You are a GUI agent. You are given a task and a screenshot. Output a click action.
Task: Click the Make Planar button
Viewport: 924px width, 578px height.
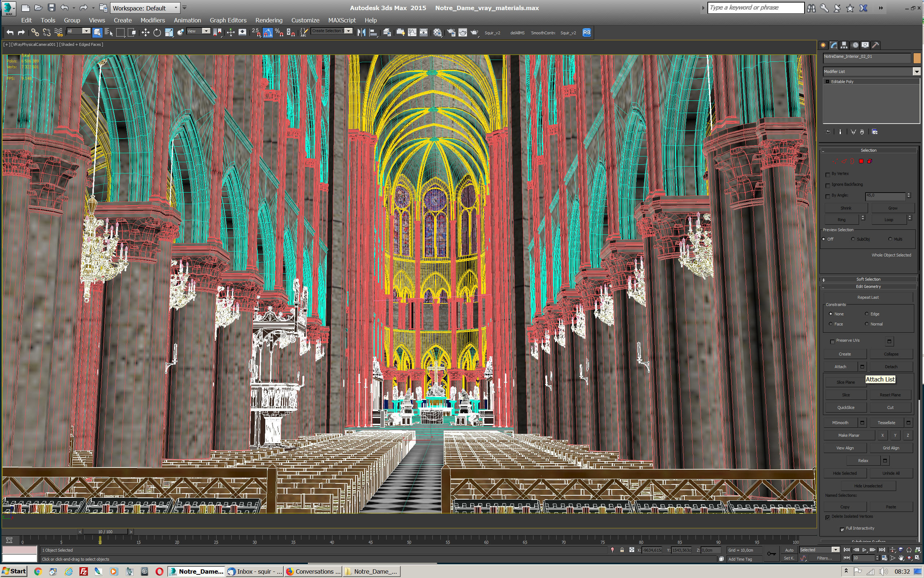pos(849,436)
